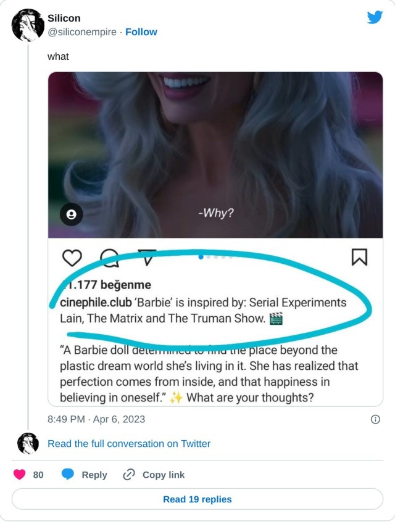Open the Silicon display name link

(64, 18)
